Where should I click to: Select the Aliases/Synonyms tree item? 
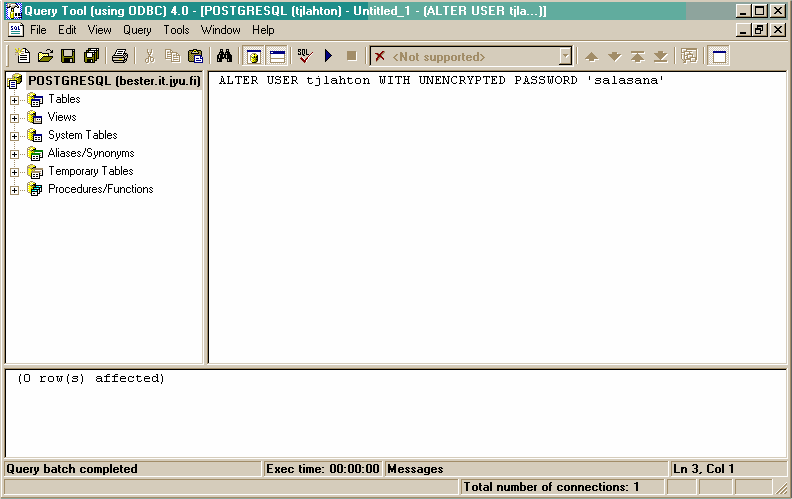point(91,153)
